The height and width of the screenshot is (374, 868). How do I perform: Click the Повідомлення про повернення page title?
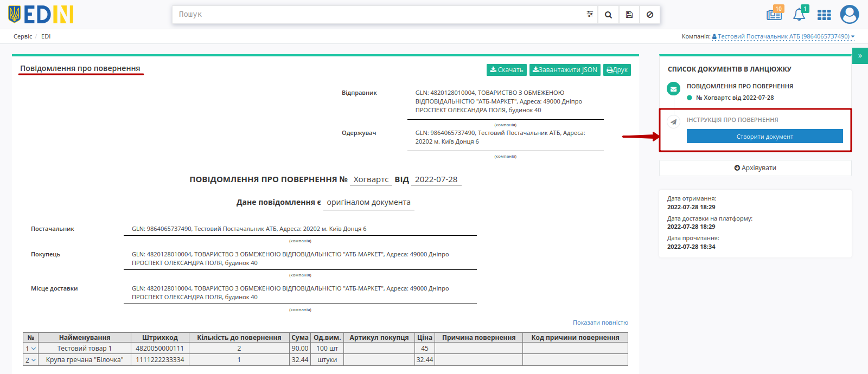(80, 68)
